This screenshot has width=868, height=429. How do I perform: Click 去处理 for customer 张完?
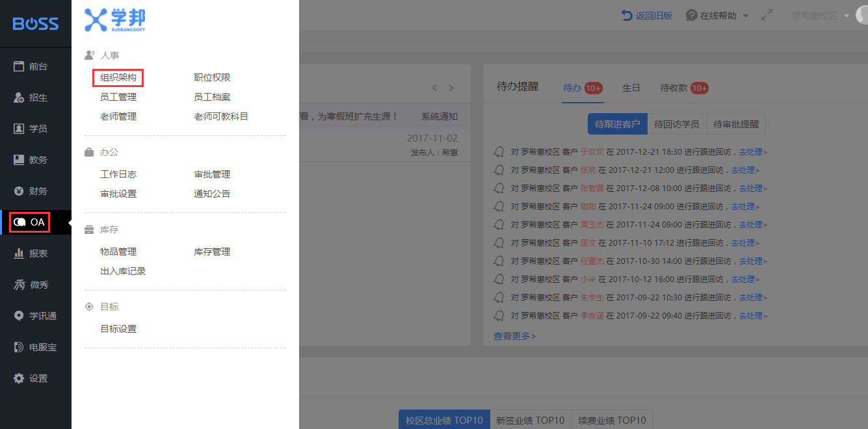[x=745, y=170]
